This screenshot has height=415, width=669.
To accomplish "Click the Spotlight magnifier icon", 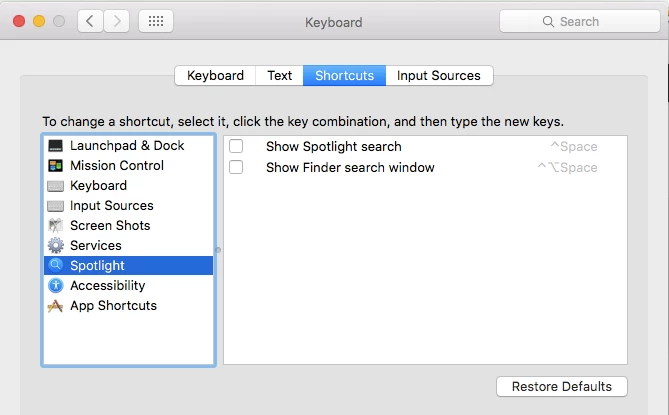I will pos(56,266).
